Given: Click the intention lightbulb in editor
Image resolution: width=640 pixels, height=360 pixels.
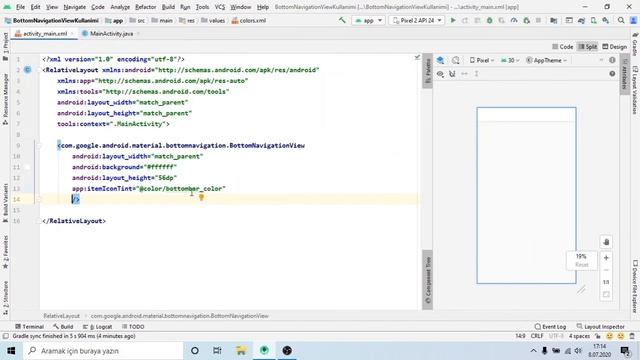Looking at the screenshot, I should pos(201,198).
